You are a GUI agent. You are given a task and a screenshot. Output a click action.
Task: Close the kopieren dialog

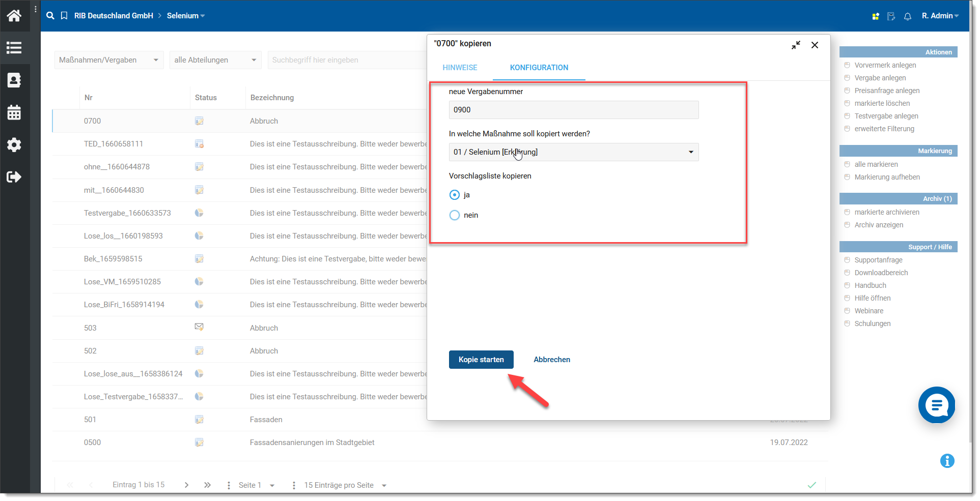(x=815, y=45)
